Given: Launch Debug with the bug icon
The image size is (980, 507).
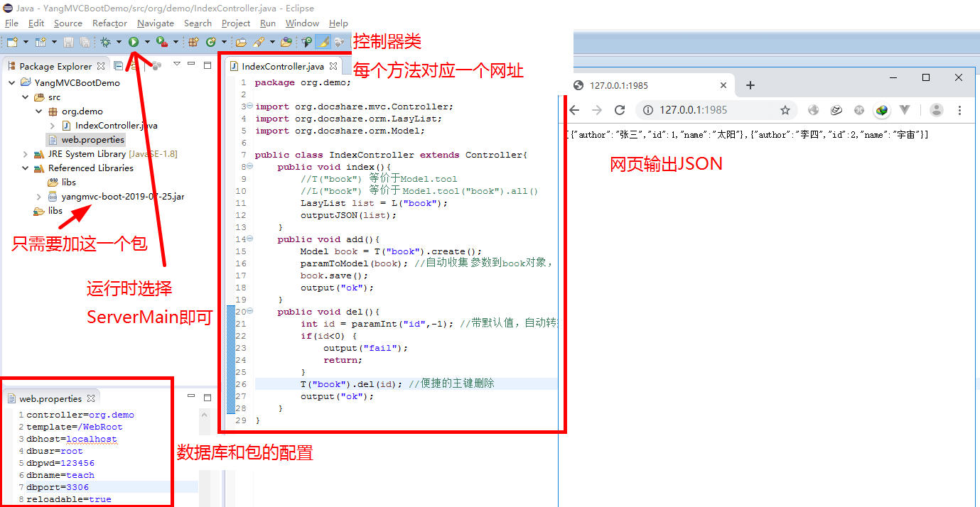Looking at the screenshot, I should (x=105, y=42).
